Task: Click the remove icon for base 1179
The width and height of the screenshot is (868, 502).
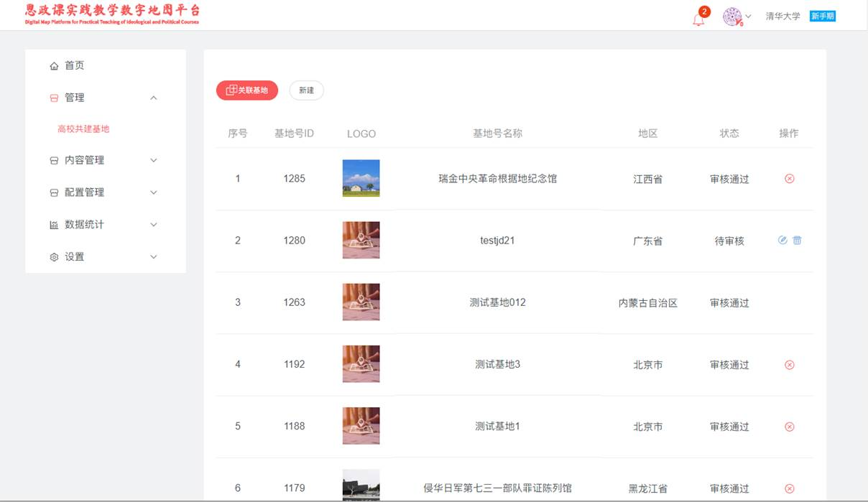Action: [789, 488]
